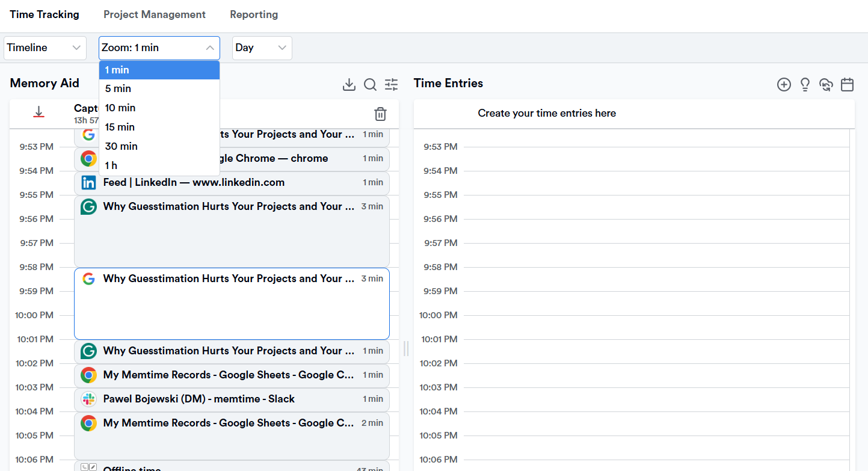Select 30 min from the zoom options
Screen dimensions: 868x471
(121, 146)
